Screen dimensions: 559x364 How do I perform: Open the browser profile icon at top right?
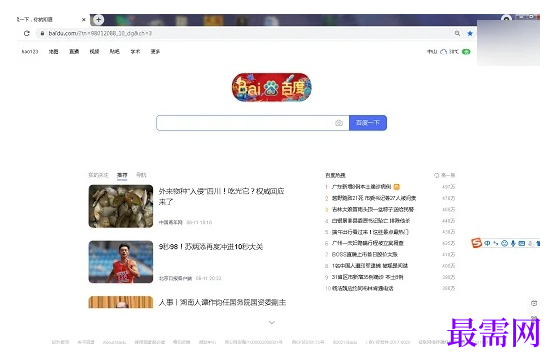[506, 18]
